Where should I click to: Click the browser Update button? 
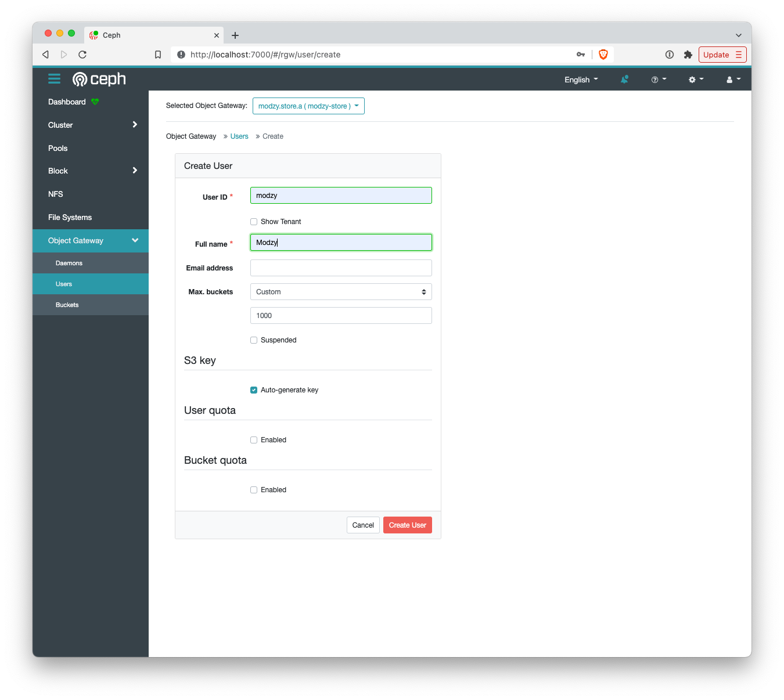pos(722,55)
